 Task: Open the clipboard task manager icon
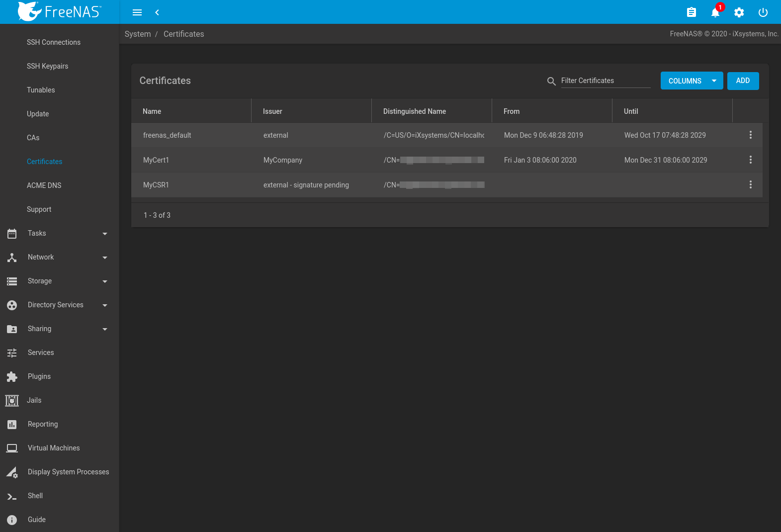pyautogui.click(x=691, y=12)
